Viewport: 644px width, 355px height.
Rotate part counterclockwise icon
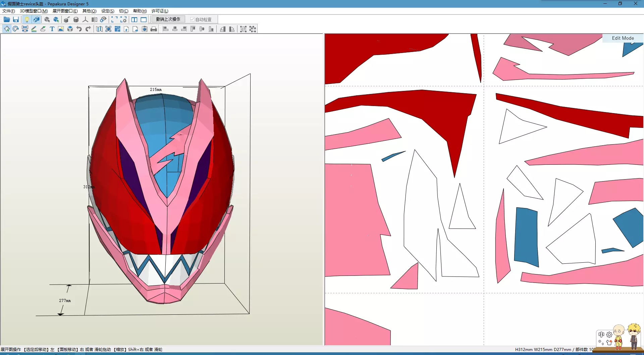(x=223, y=29)
